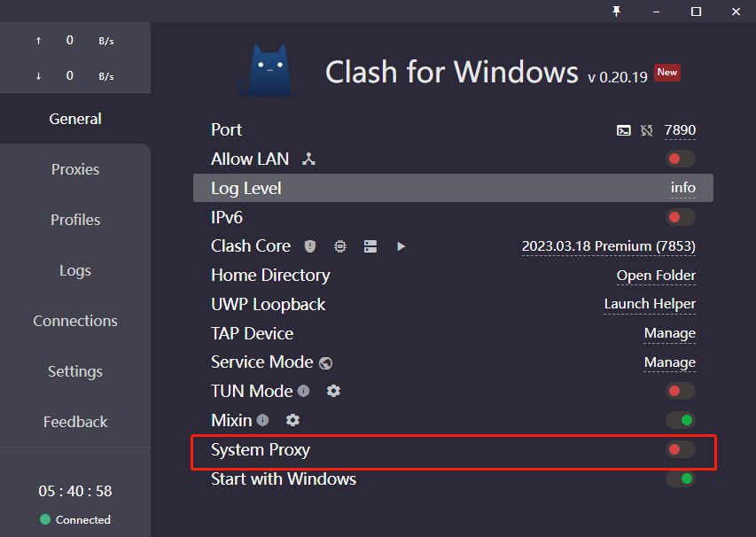This screenshot has height=537, width=756.
Task: Turn off Start with Windows switch
Action: 681,479
